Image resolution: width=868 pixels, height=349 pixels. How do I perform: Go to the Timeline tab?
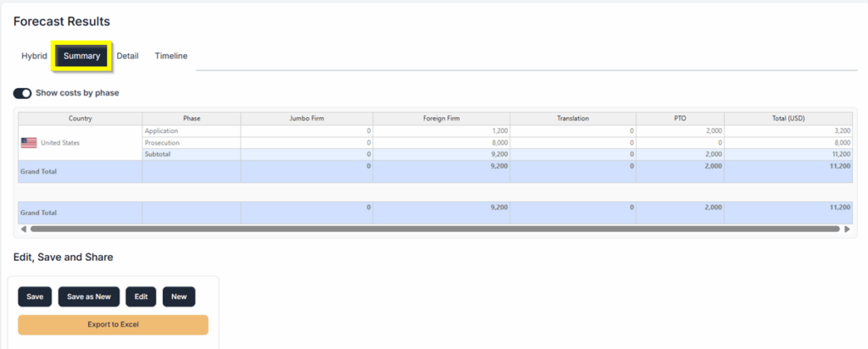pyautogui.click(x=170, y=56)
